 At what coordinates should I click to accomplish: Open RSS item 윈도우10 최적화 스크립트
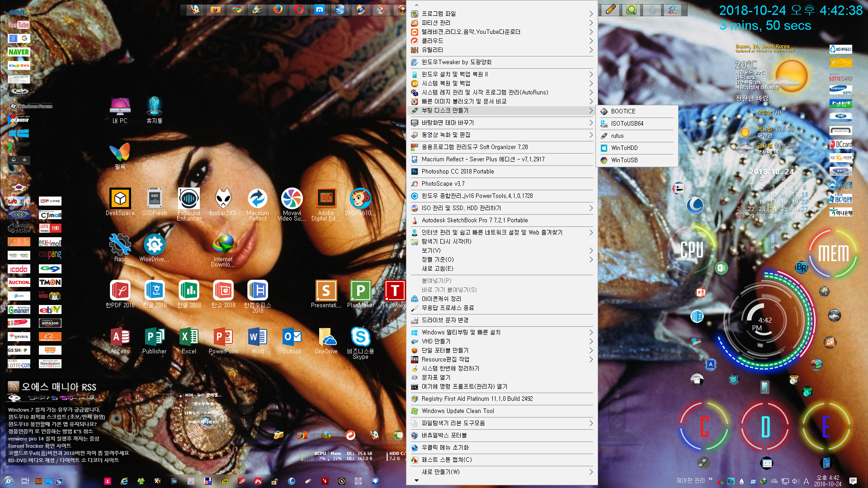click(57, 417)
